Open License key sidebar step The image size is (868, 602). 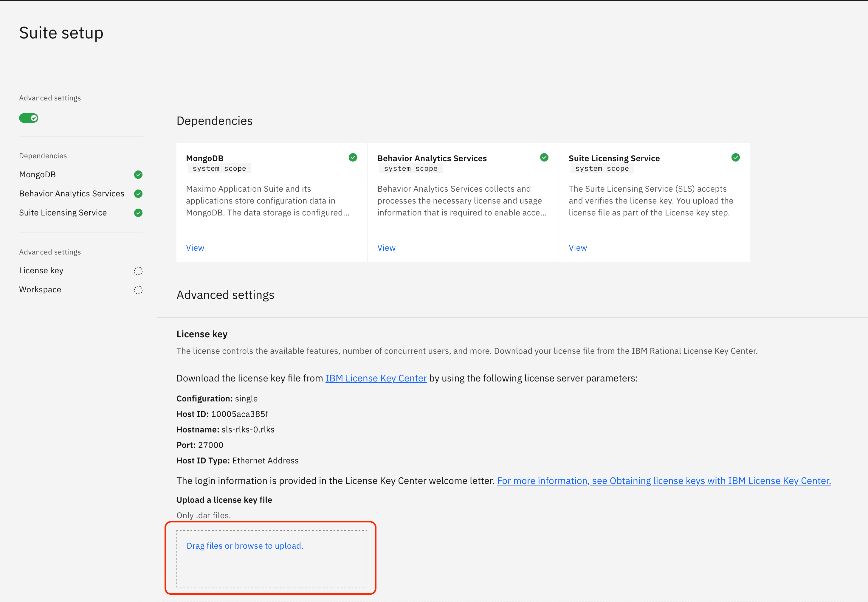click(x=41, y=270)
